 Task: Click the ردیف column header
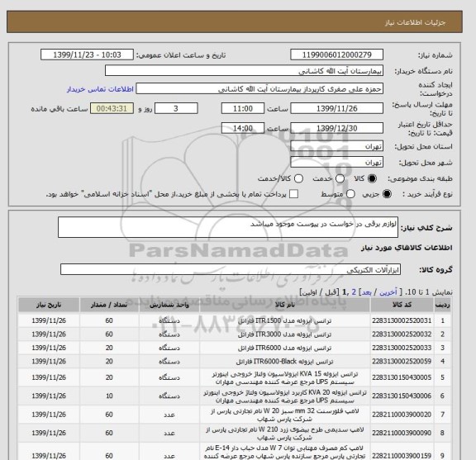[442, 305]
